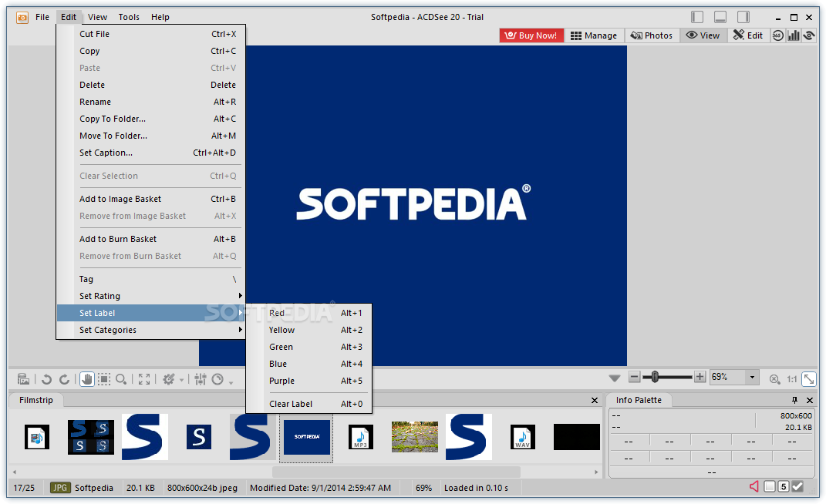
Task: Select the Info Palette tab
Action: (x=639, y=400)
